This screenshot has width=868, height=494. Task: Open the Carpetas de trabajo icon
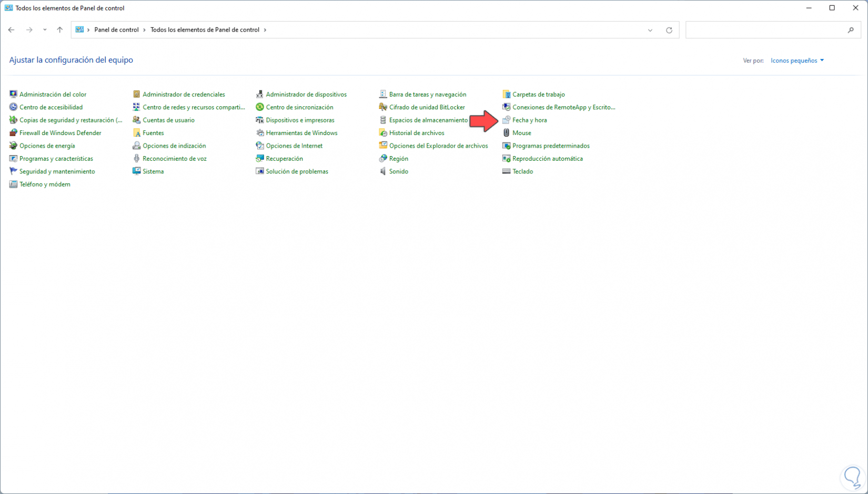pos(506,95)
